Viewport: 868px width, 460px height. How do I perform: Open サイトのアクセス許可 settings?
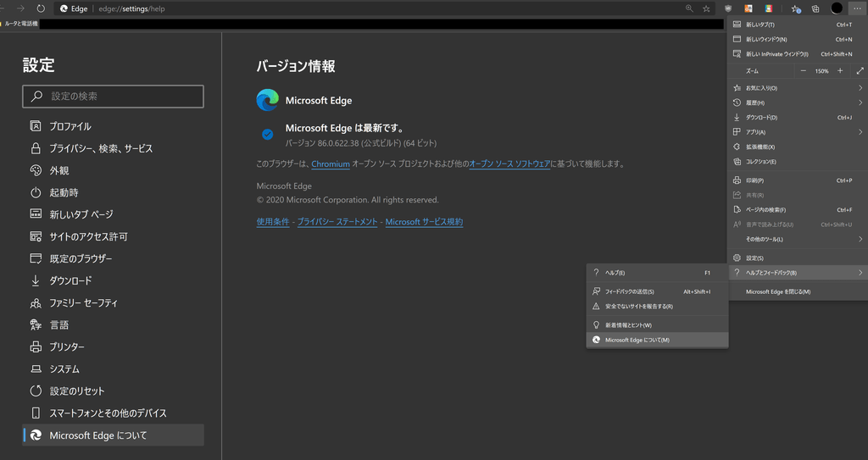point(113,236)
